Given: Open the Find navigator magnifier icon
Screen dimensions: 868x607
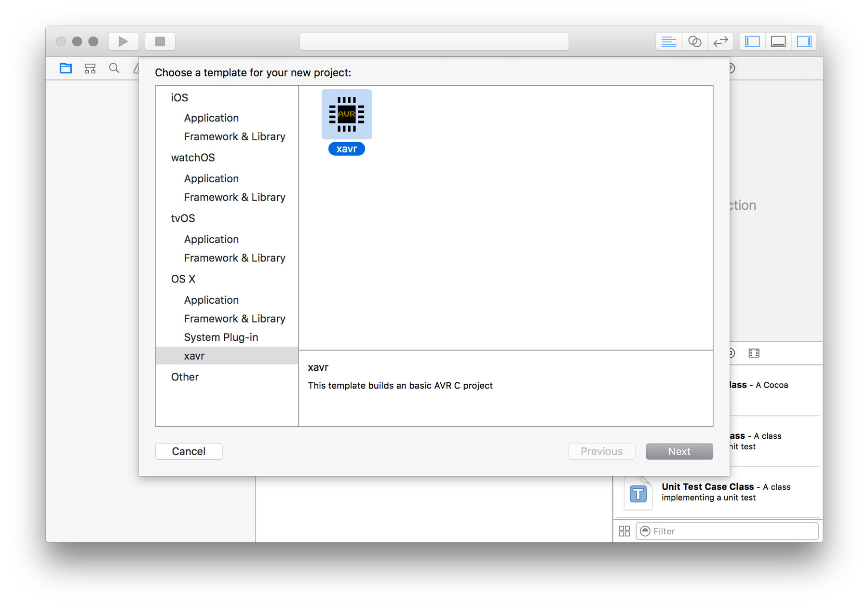Looking at the screenshot, I should point(114,68).
